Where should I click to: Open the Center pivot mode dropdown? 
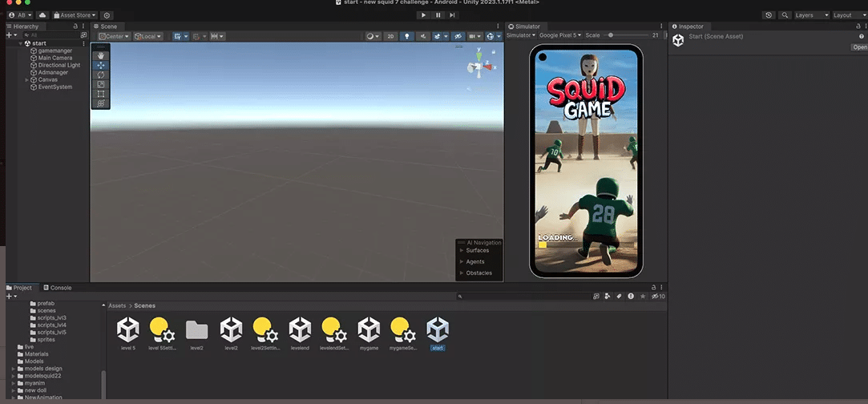[x=114, y=37]
